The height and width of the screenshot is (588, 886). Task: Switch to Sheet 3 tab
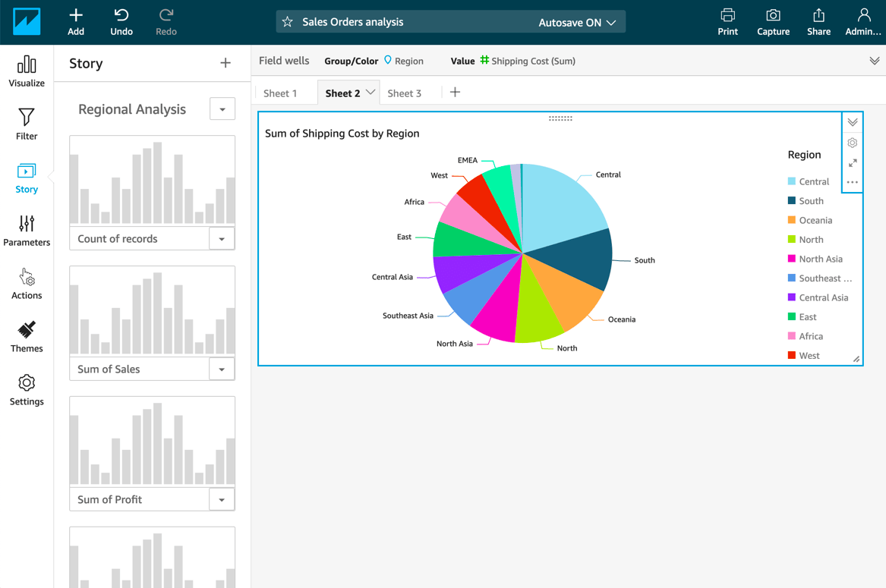coord(404,93)
